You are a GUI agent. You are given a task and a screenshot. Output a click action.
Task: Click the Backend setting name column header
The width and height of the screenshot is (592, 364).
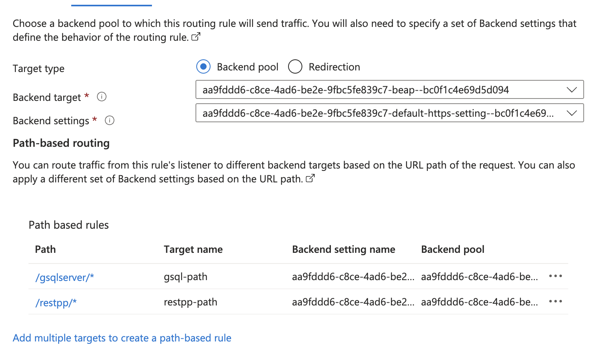(343, 249)
